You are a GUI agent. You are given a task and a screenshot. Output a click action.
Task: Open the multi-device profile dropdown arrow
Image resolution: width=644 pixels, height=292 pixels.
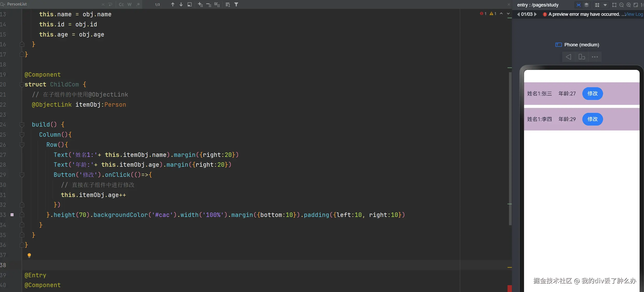pyautogui.click(x=605, y=5)
